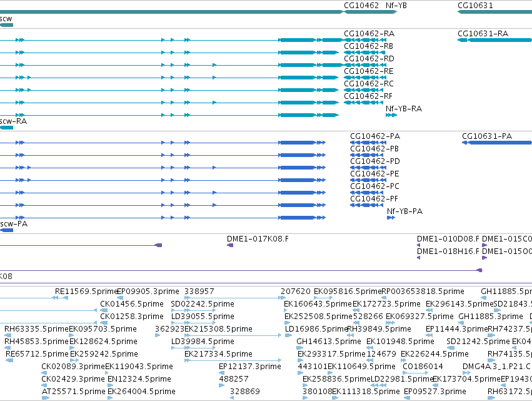This screenshot has height=401, width=532.
Task: Click the DME1-010D08.F feature label
Action: 448,239
